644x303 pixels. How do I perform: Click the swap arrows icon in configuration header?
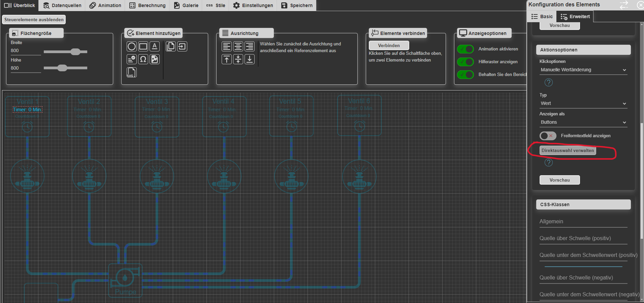(x=624, y=5)
